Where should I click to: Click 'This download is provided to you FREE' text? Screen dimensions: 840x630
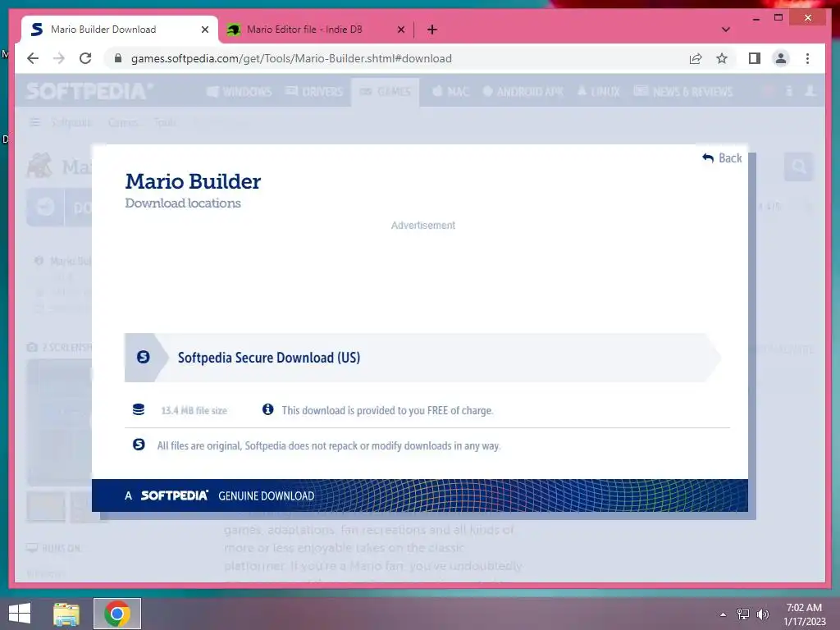click(387, 410)
